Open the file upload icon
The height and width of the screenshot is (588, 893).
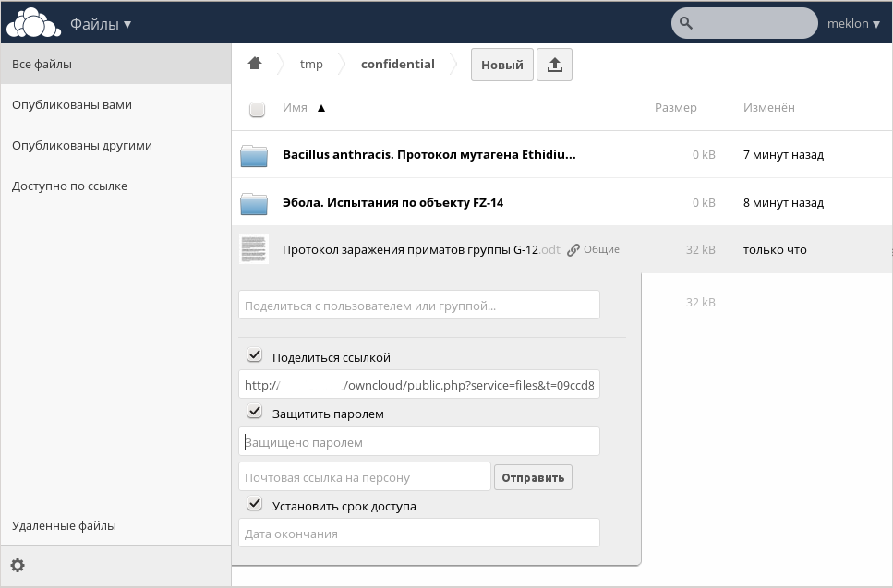(554, 64)
